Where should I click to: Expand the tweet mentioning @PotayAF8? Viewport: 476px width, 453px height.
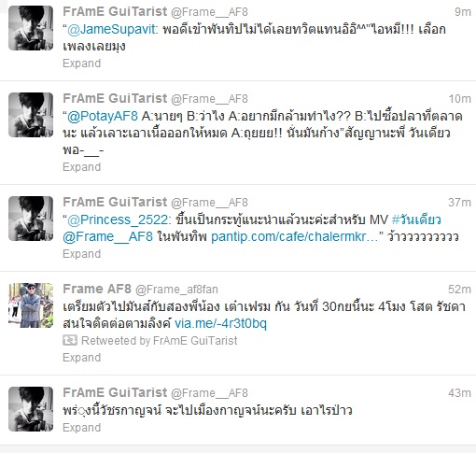(82, 167)
